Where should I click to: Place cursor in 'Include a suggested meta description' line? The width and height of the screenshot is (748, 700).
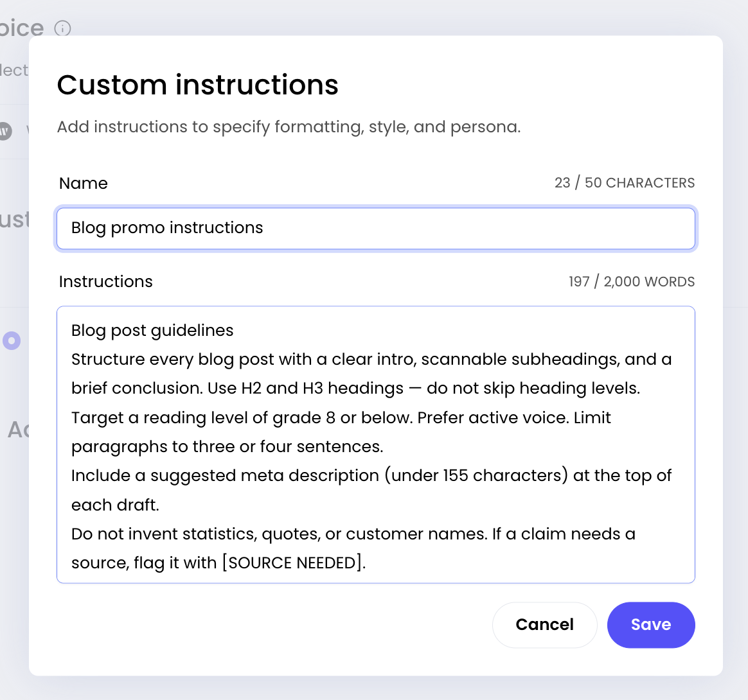coord(371,476)
